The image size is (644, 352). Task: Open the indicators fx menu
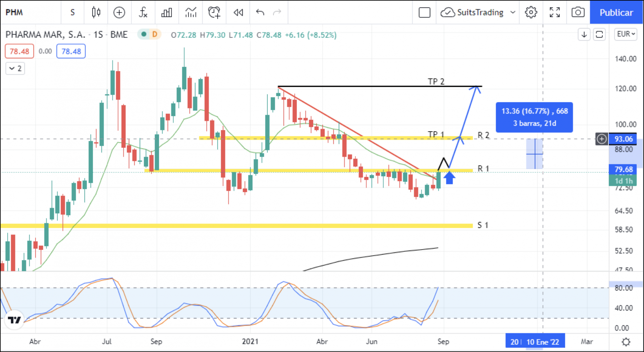coord(143,12)
